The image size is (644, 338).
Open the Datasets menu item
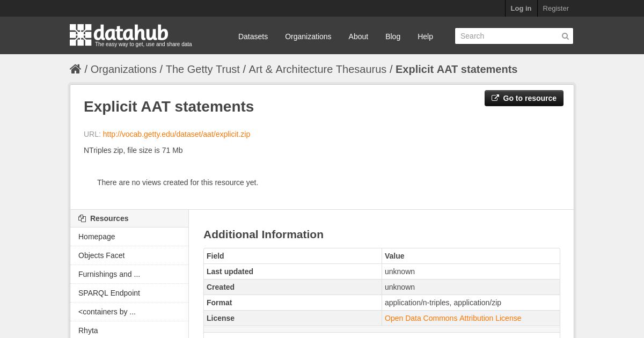253,36
